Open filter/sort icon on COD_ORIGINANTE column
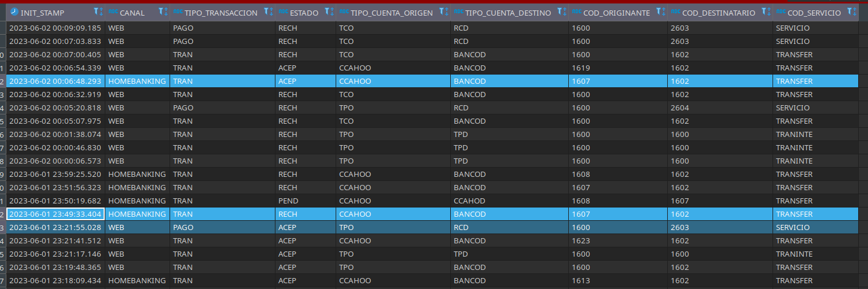868x289 pixels. tap(660, 12)
